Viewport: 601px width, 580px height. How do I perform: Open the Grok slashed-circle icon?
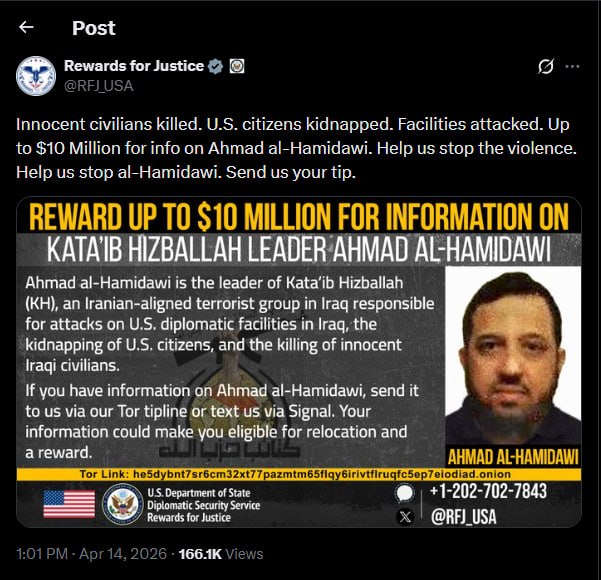(x=545, y=66)
